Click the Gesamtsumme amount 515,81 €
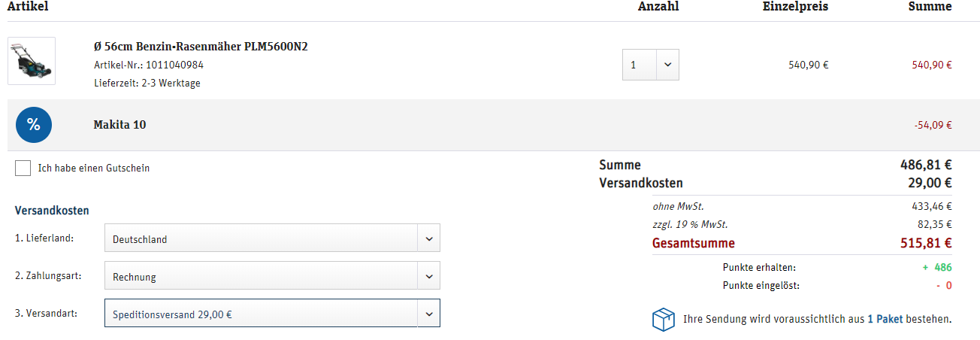Image resolution: width=980 pixels, height=340 pixels. coord(926,243)
